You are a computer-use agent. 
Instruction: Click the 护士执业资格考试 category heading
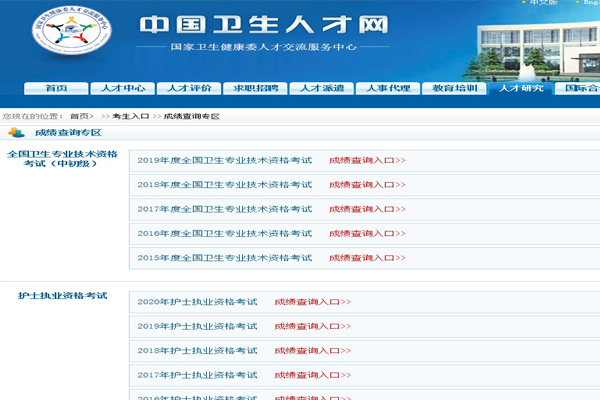(x=62, y=296)
